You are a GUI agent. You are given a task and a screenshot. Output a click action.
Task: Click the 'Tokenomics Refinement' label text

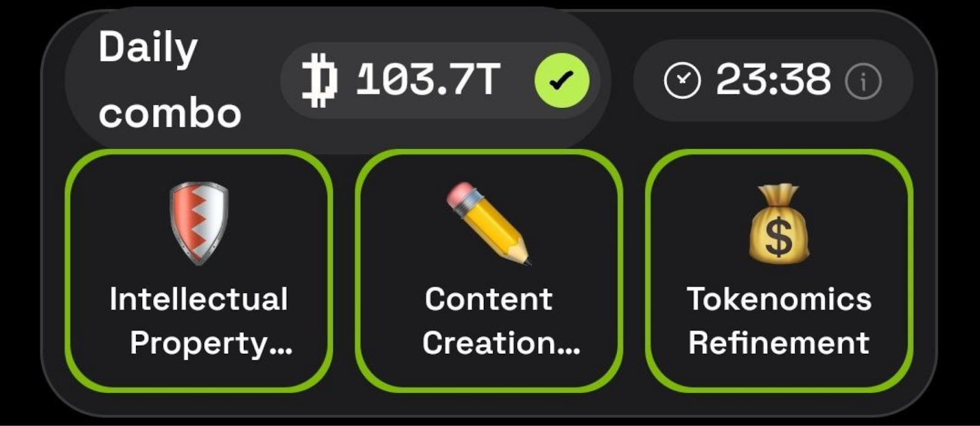coord(779,321)
